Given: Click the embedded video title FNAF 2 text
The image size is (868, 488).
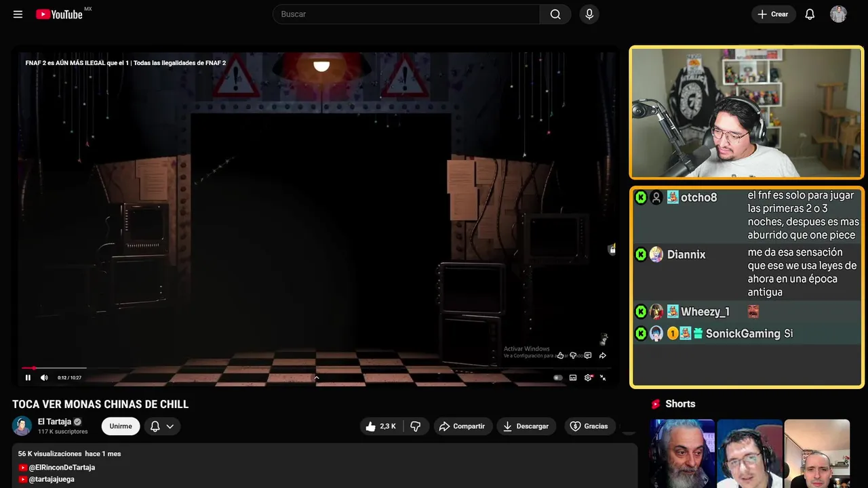Looking at the screenshot, I should click(x=125, y=63).
